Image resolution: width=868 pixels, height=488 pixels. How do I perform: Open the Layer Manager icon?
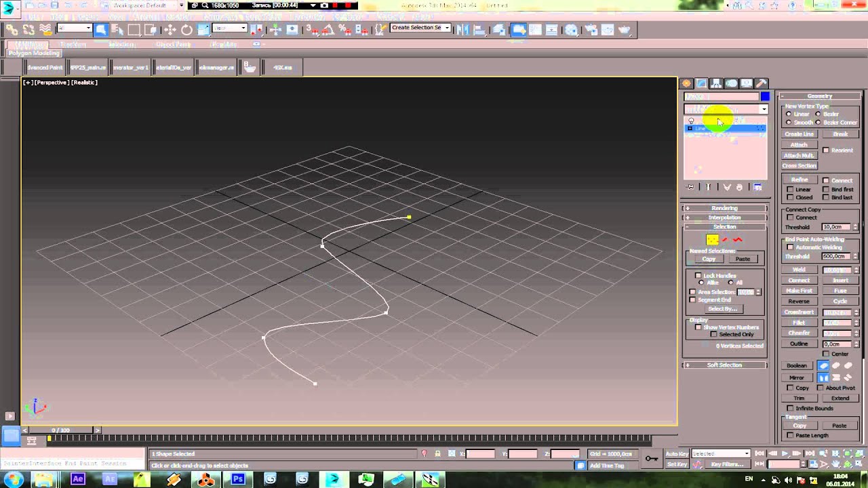tap(499, 30)
